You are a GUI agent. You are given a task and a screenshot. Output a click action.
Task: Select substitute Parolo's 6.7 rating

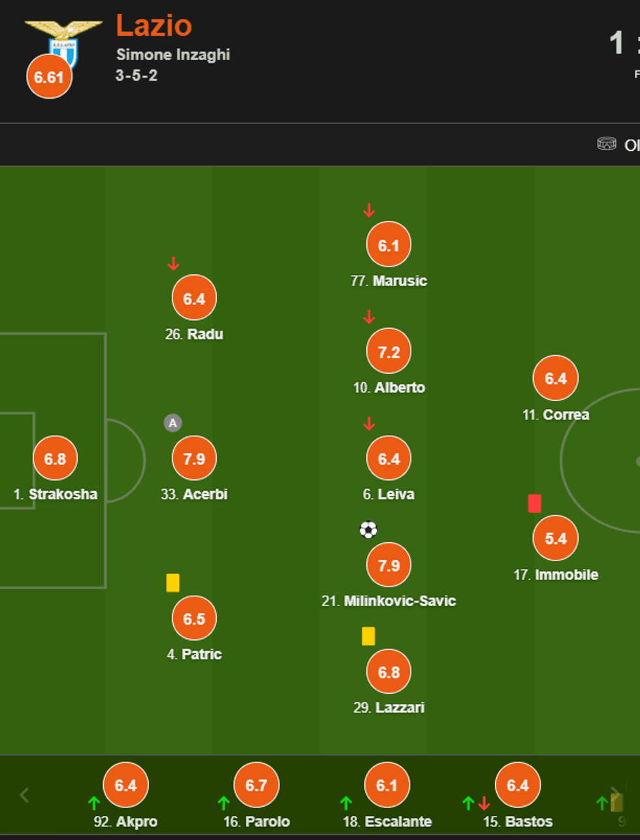[x=256, y=785]
